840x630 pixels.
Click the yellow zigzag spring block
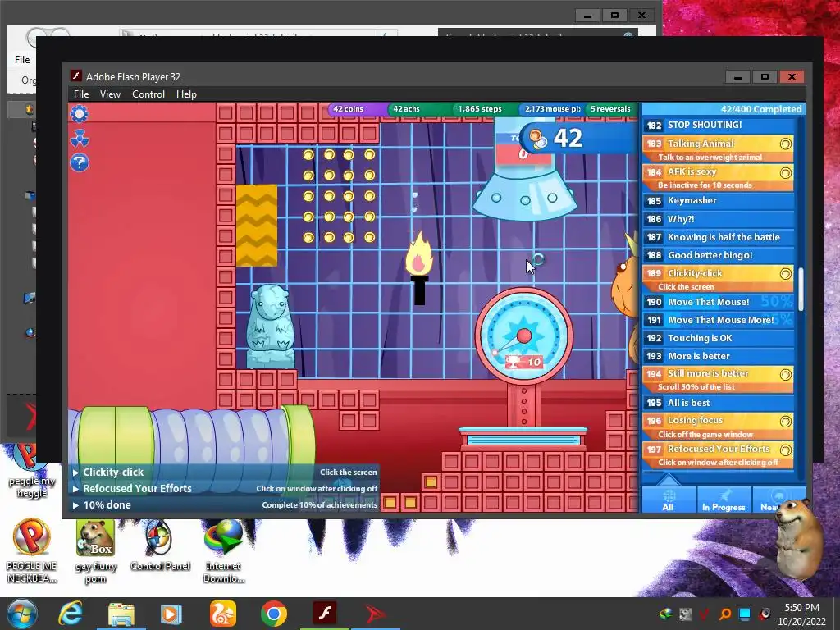257,226
